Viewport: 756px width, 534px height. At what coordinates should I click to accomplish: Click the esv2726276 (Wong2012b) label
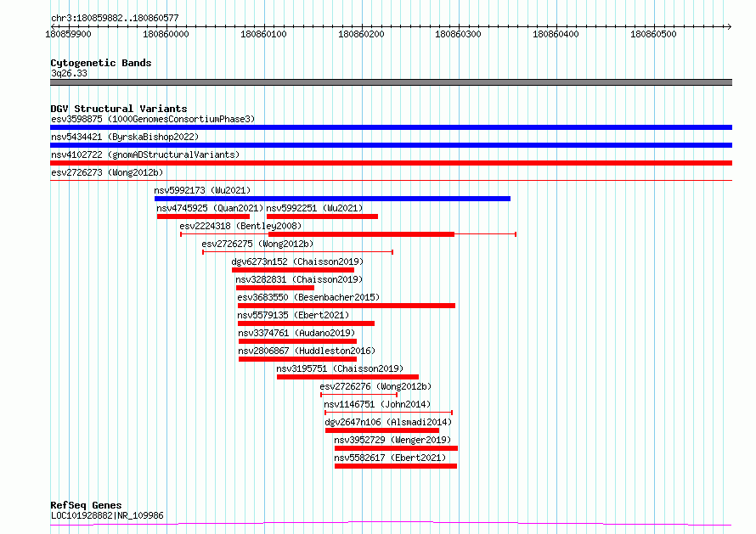[x=375, y=386]
